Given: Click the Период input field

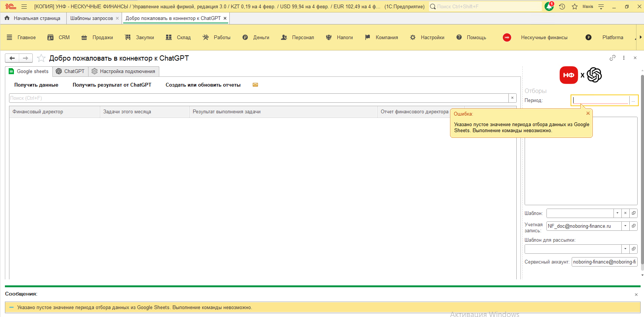Looking at the screenshot, I should click(600, 100).
